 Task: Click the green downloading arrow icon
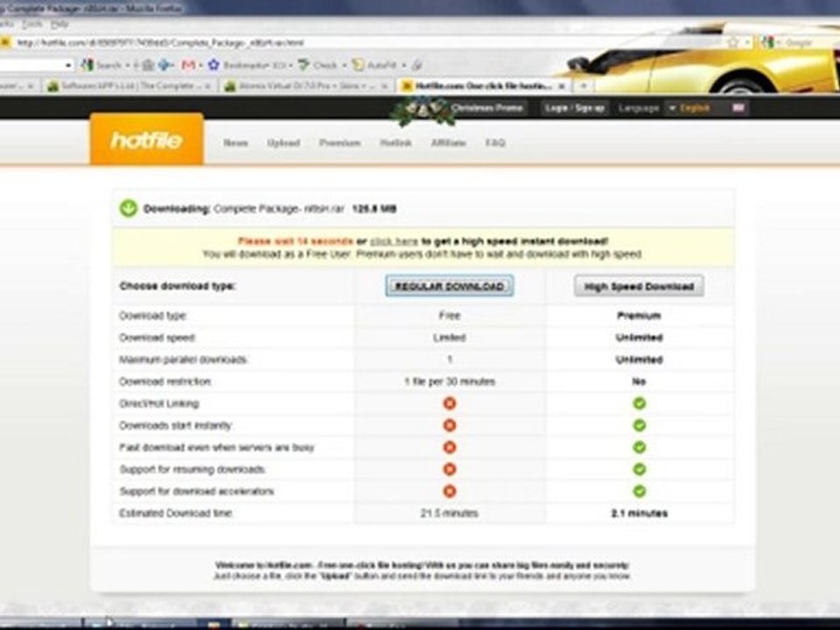click(129, 208)
